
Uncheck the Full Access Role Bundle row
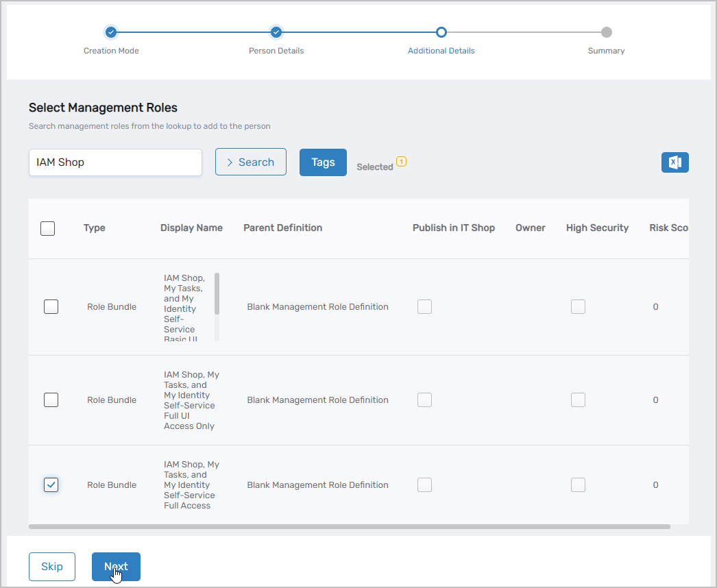51,485
